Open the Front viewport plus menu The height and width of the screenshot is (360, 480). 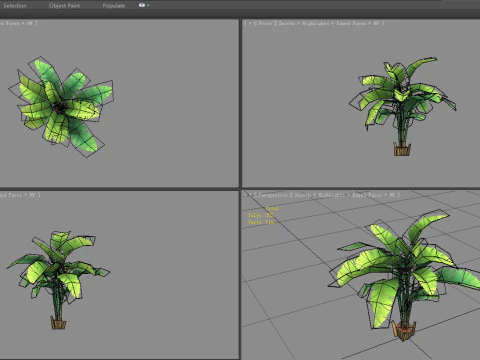250,23
